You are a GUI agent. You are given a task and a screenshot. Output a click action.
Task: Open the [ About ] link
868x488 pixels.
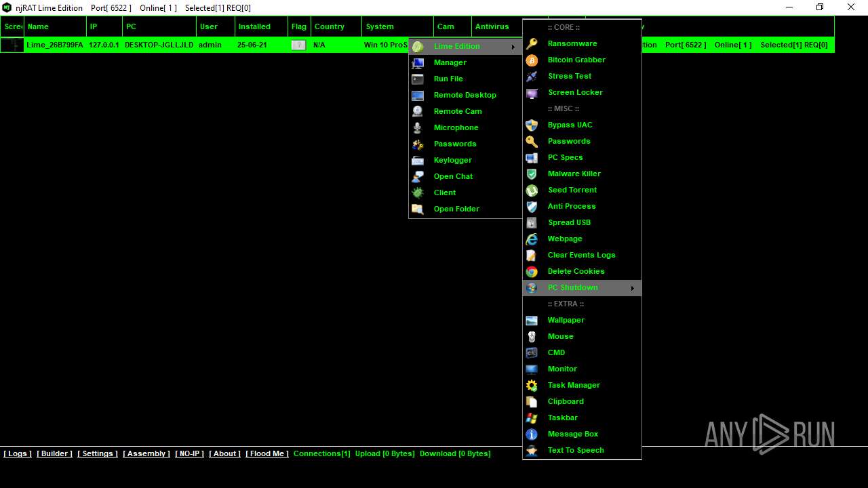(x=224, y=453)
